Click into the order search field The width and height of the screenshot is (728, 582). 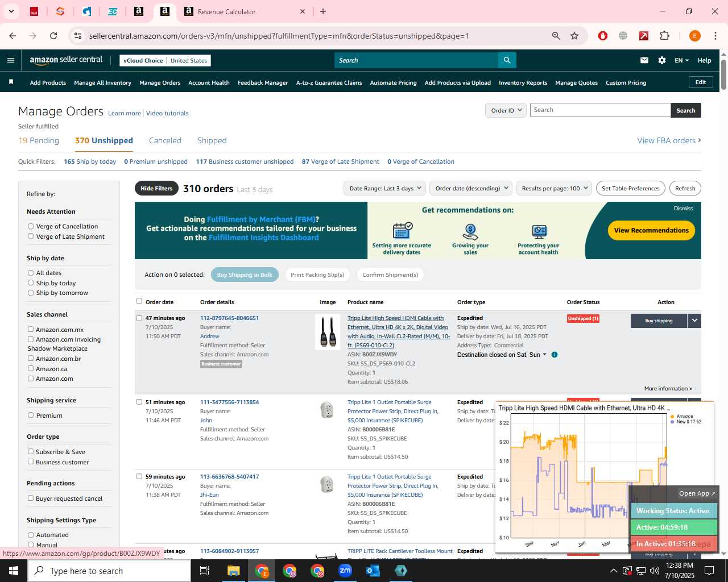pyautogui.click(x=600, y=110)
